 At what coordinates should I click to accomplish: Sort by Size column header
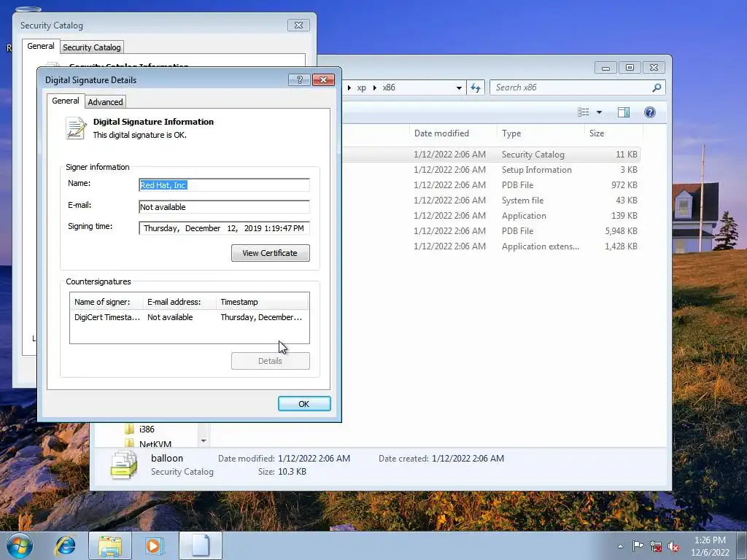[613, 133]
